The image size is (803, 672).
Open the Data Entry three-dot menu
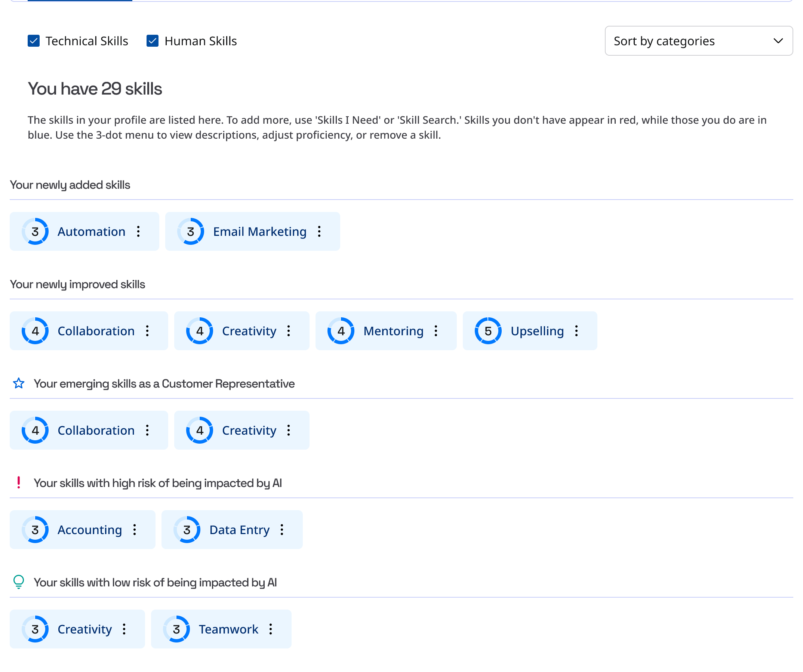tap(282, 530)
